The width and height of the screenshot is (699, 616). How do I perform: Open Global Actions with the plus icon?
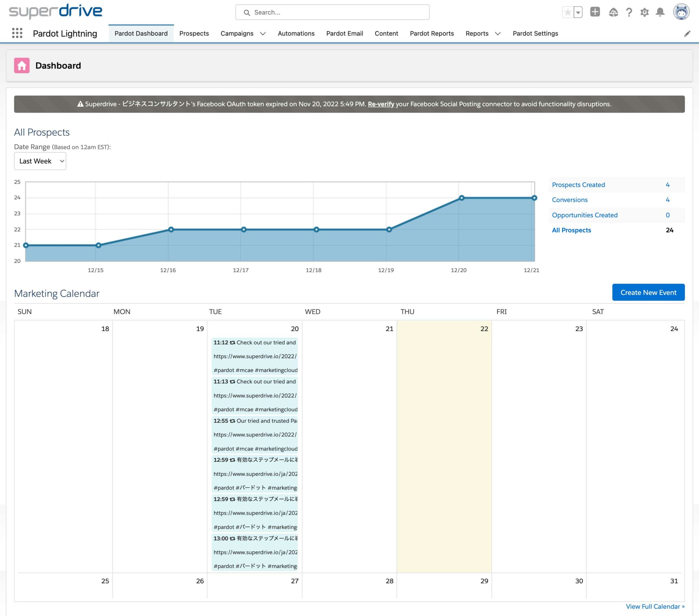595,12
